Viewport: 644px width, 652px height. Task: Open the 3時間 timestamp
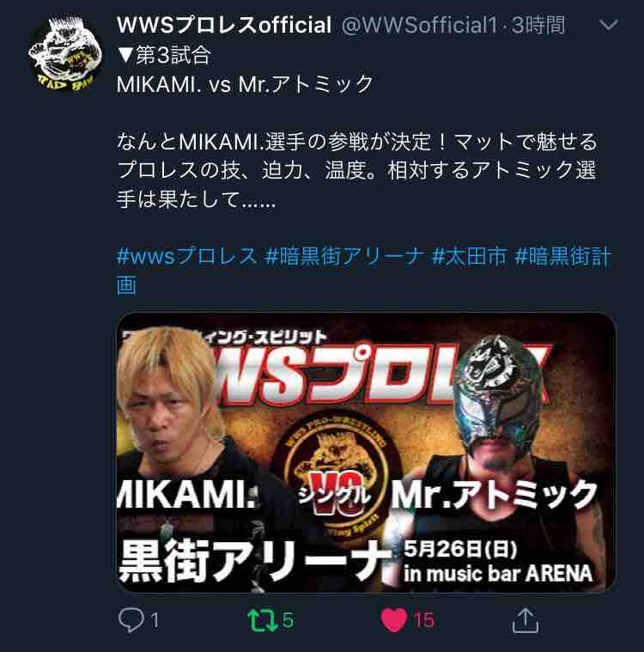tap(538, 25)
